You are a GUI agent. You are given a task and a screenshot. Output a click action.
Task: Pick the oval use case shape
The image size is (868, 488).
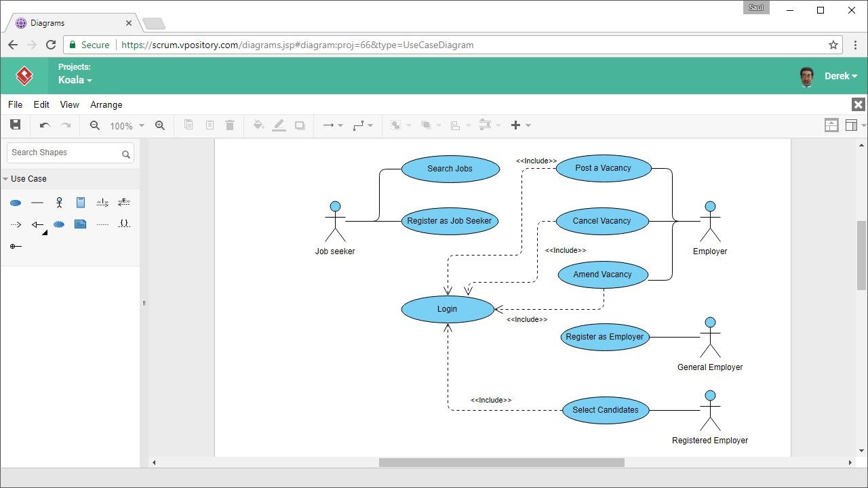[16, 203]
